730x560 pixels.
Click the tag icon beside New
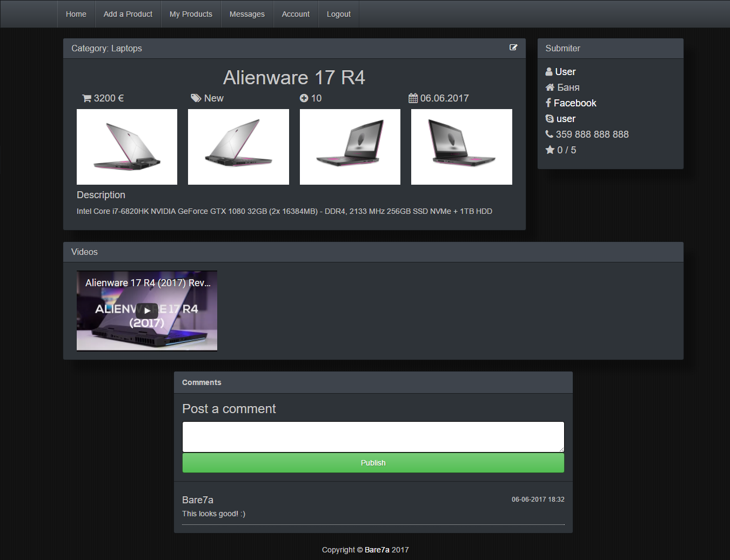tap(196, 98)
